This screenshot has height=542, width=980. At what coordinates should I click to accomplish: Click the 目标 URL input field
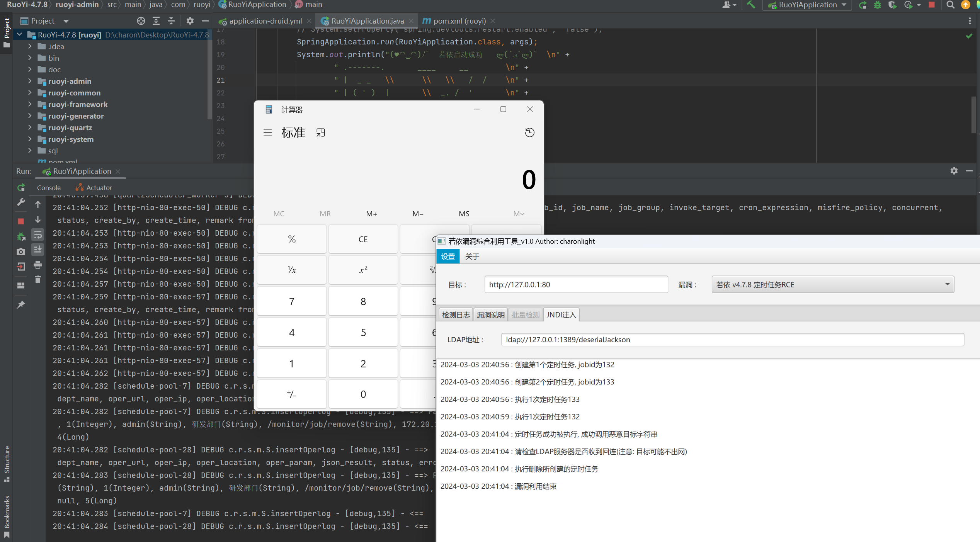[576, 285]
